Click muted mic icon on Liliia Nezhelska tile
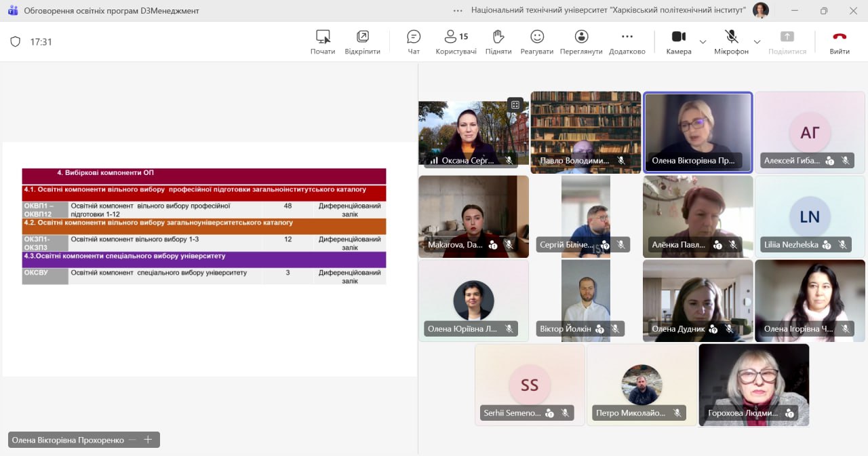Image resolution: width=868 pixels, height=456 pixels. tap(842, 245)
